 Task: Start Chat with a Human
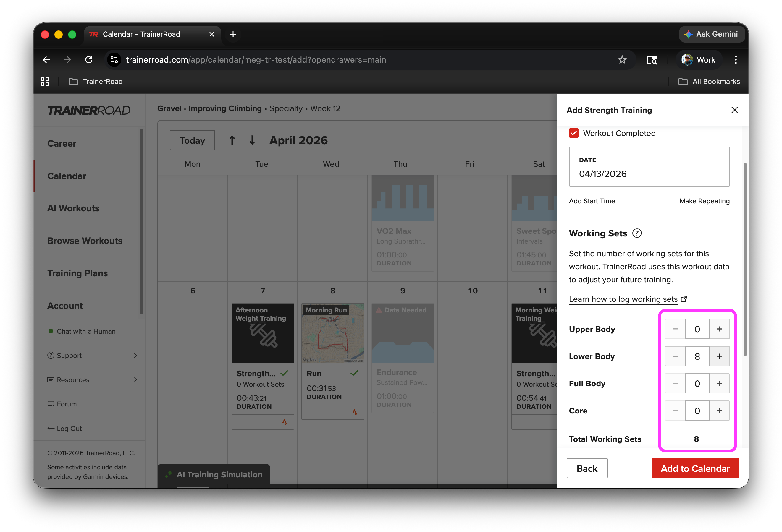tap(82, 331)
